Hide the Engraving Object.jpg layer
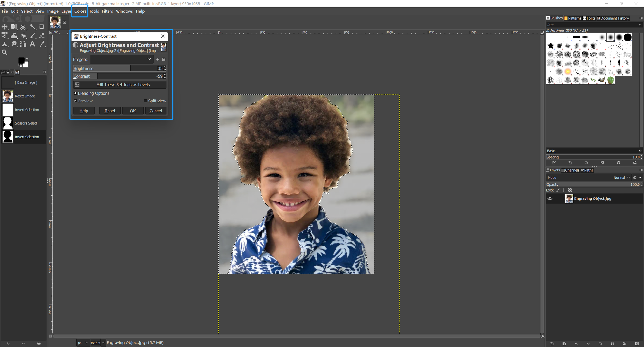Image resolution: width=644 pixels, height=347 pixels. point(550,199)
